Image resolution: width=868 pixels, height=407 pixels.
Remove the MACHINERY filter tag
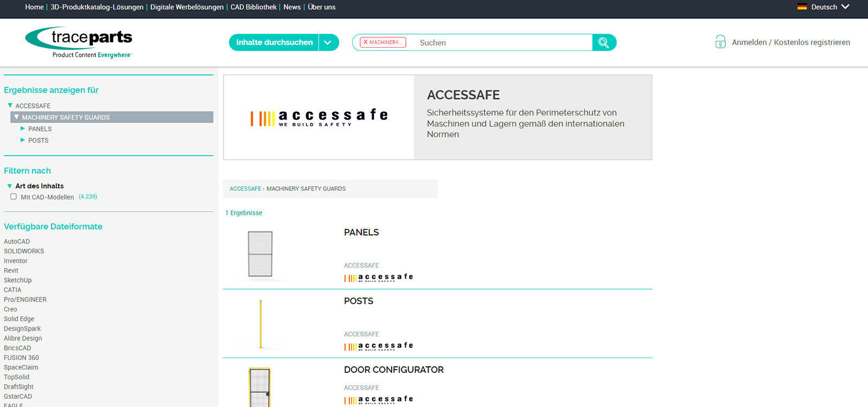[x=366, y=42]
